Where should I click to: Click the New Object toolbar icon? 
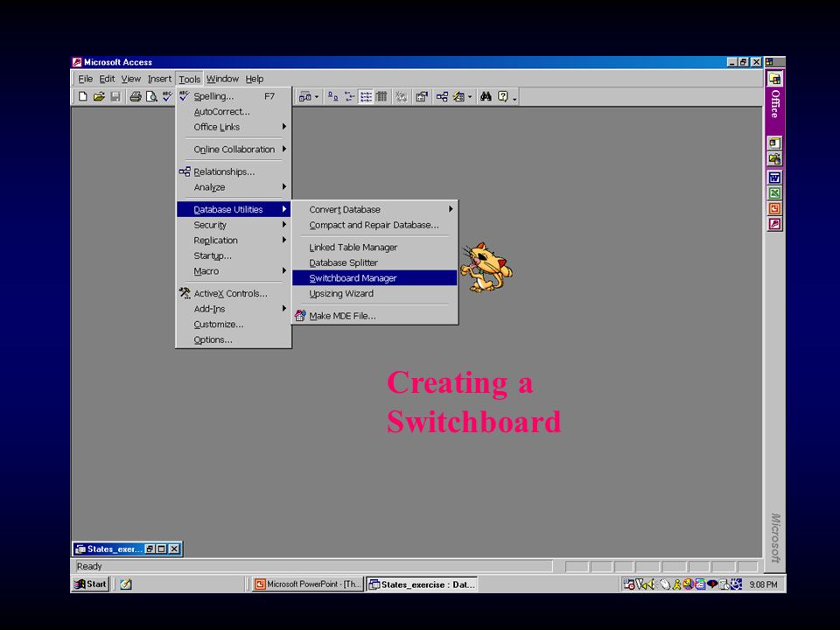(x=458, y=97)
